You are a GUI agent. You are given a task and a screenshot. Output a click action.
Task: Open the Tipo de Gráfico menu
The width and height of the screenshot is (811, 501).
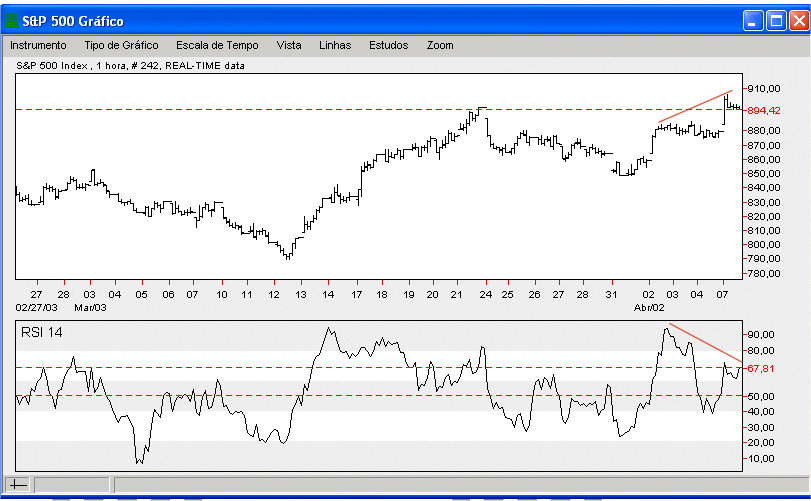(122, 45)
